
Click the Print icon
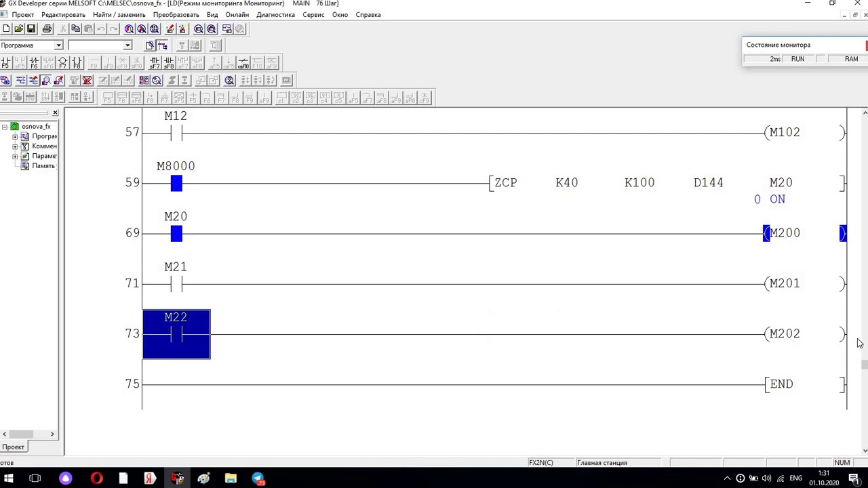pos(47,28)
